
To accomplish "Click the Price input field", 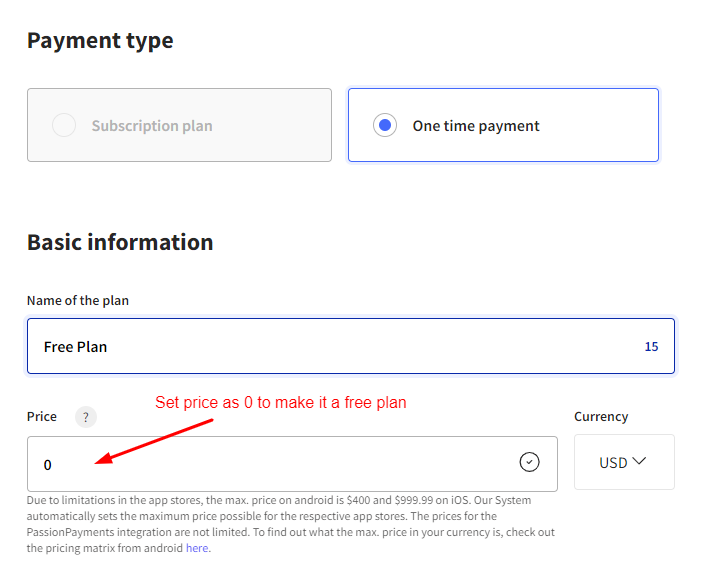I will pyautogui.click(x=292, y=464).
